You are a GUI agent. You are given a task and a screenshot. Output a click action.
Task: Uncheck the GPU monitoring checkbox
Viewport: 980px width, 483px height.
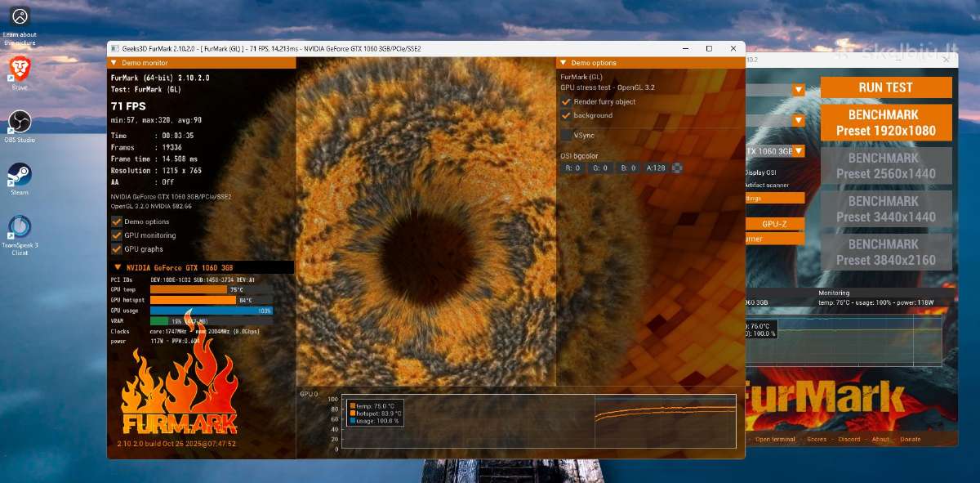click(116, 235)
